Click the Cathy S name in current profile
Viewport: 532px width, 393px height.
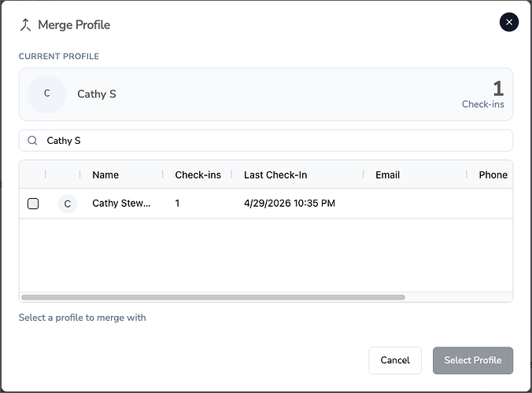point(97,94)
